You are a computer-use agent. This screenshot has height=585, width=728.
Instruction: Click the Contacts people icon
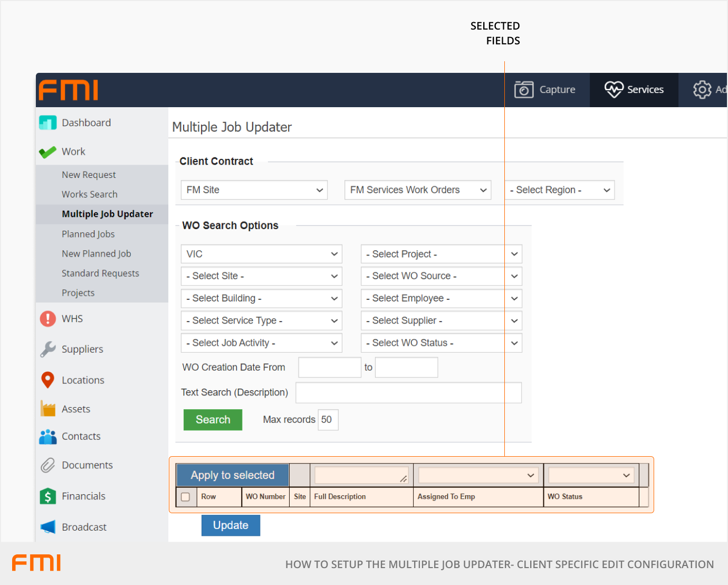point(47,437)
